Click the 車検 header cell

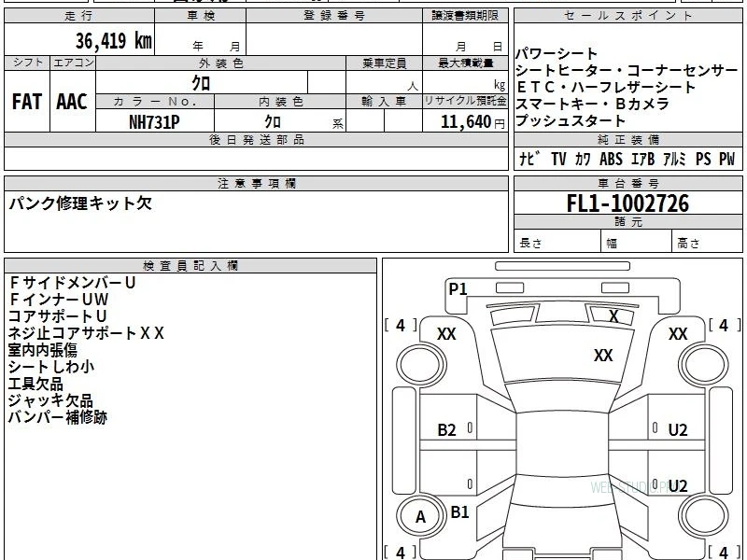point(201,16)
